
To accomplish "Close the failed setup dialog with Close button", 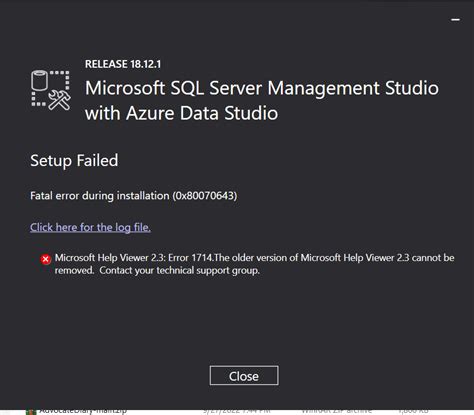I will (x=244, y=376).
